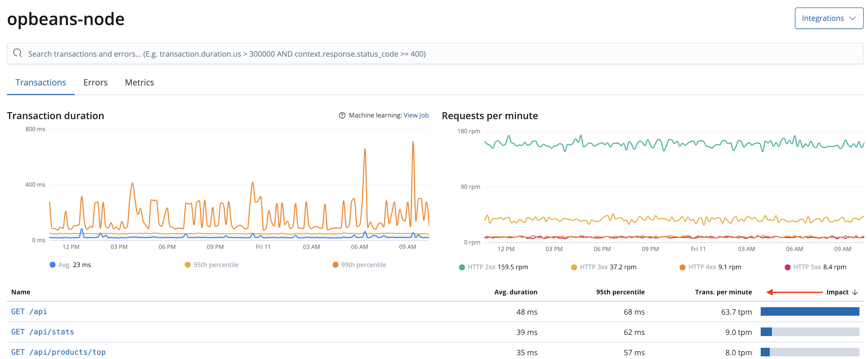This screenshot has height=359, width=868.
Task: Switch to the Errors tab
Action: (x=95, y=82)
